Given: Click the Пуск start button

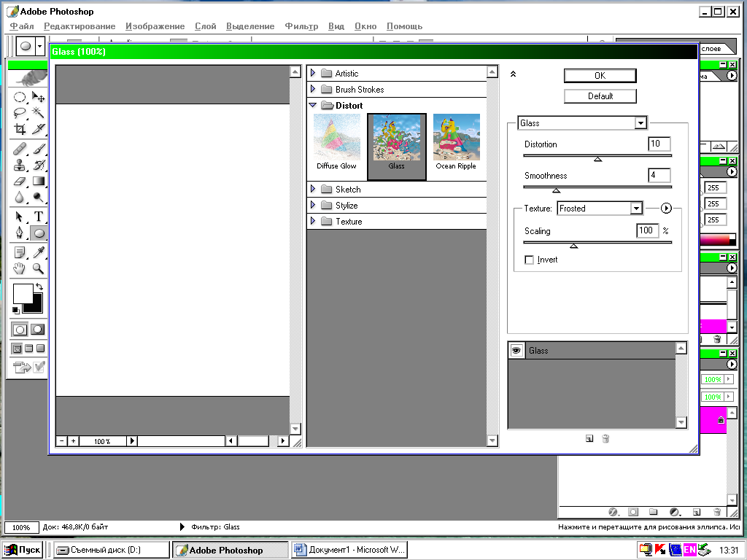Looking at the screenshot, I should [23, 550].
